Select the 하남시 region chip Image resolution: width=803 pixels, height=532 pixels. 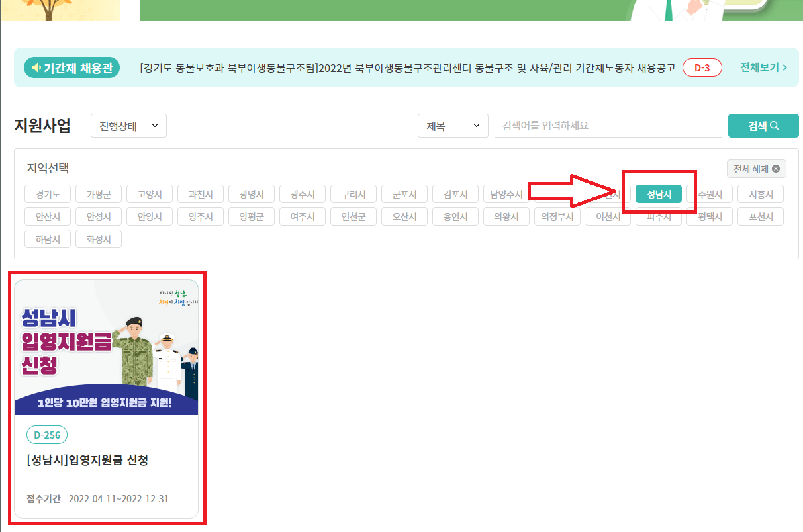click(x=48, y=239)
